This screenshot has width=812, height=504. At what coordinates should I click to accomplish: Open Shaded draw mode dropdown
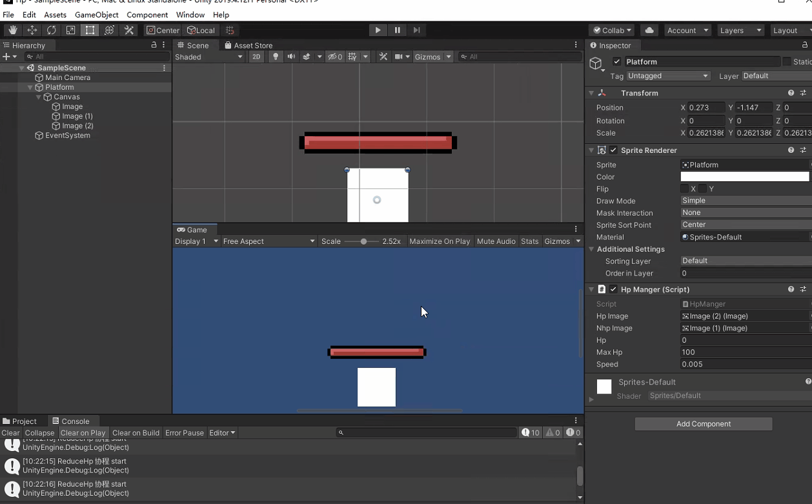click(x=209, y=57)
